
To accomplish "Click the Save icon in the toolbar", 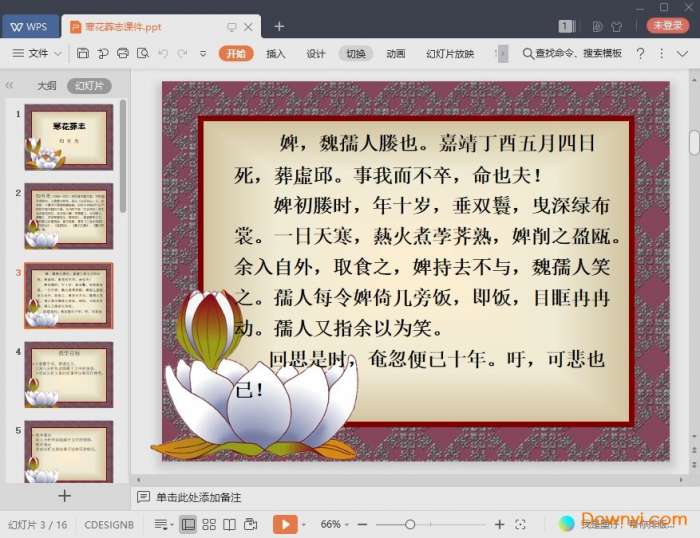I will point(83,54).
